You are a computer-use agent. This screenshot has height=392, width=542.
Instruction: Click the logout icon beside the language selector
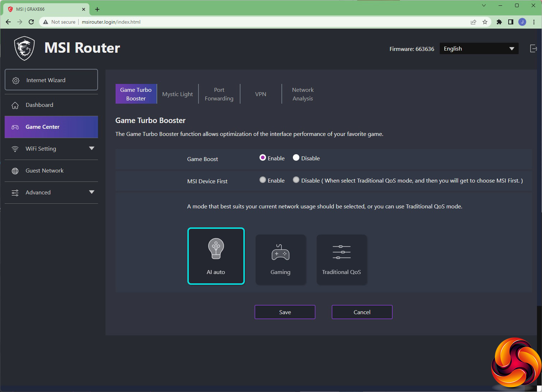533,48
